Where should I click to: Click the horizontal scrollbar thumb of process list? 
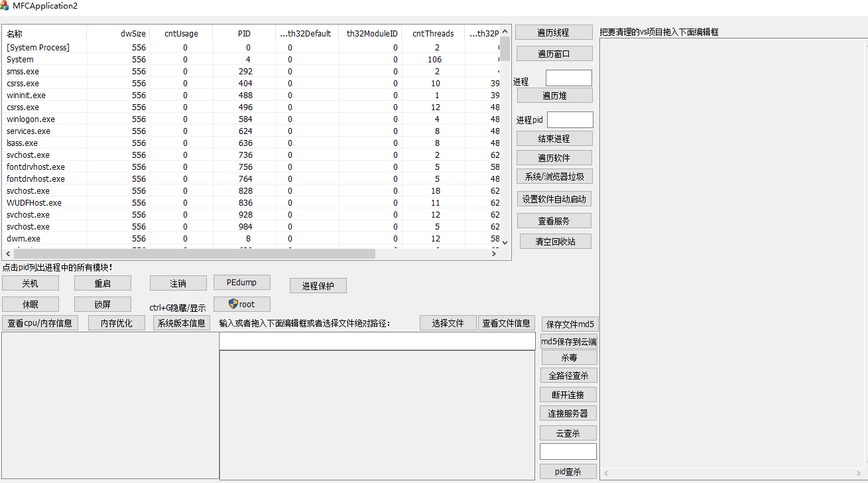pos(194,254)
